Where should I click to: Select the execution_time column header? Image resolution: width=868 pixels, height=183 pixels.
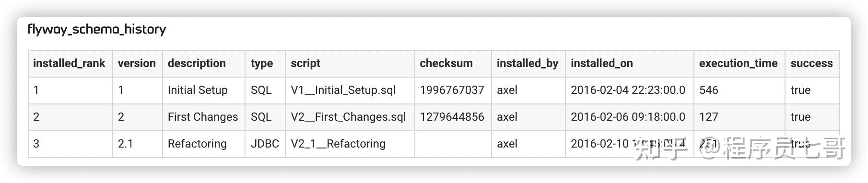(739, 63)
